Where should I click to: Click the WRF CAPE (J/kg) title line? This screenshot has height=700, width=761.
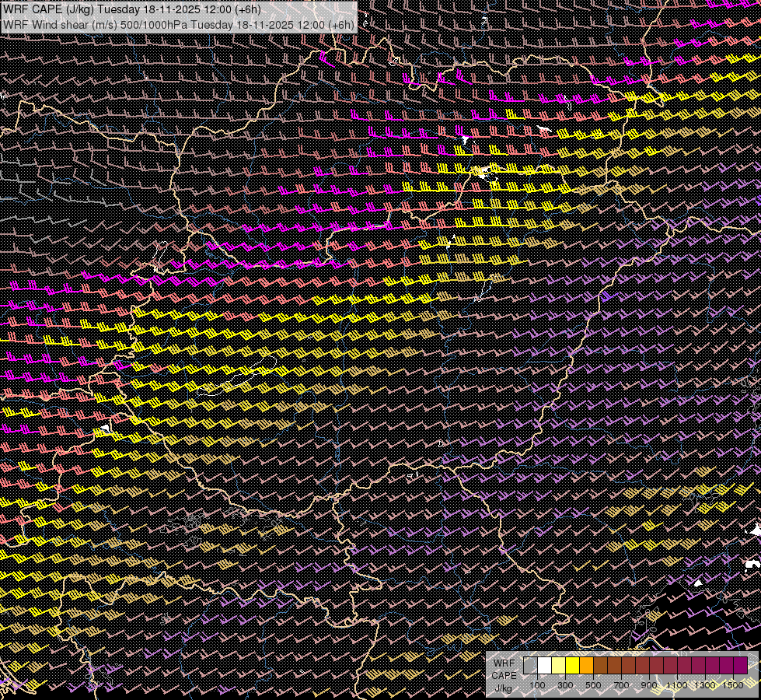coord(132,9)
